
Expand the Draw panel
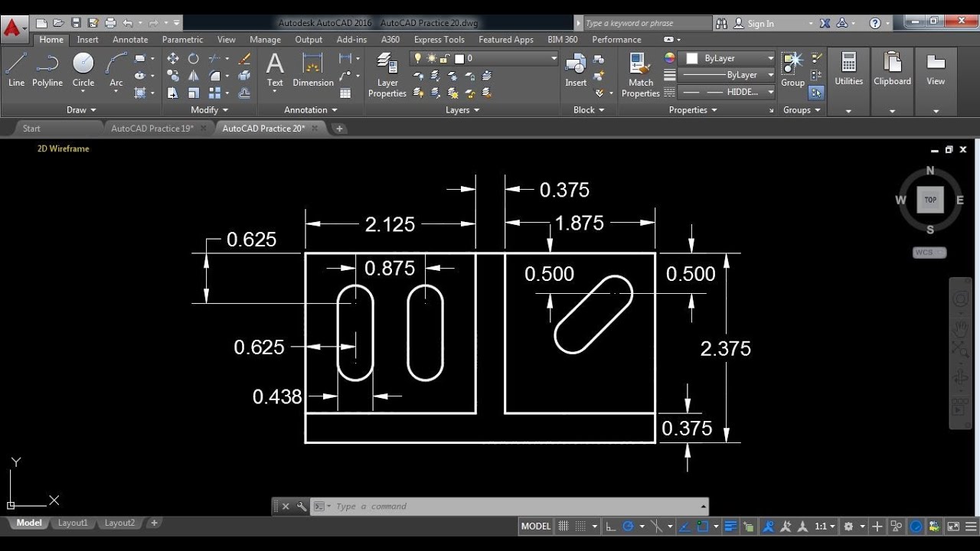82,110
